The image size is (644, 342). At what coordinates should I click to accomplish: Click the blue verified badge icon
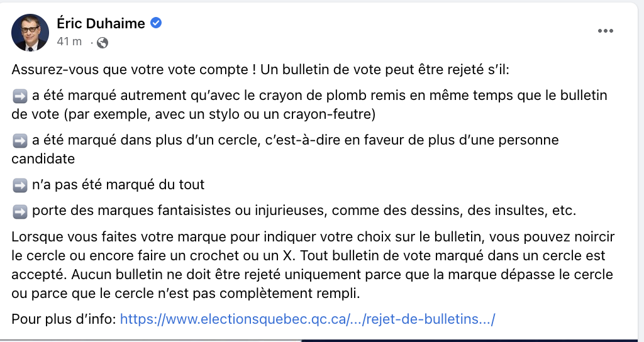pyautogui.click(x=156, y=23)
